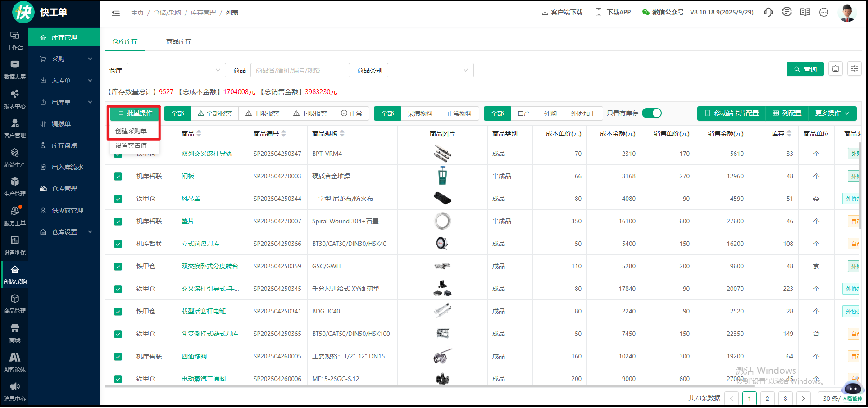Toggle the 只看有库存 switch
The height and width of the screenshot is (408, 868).
click(651, 113)
